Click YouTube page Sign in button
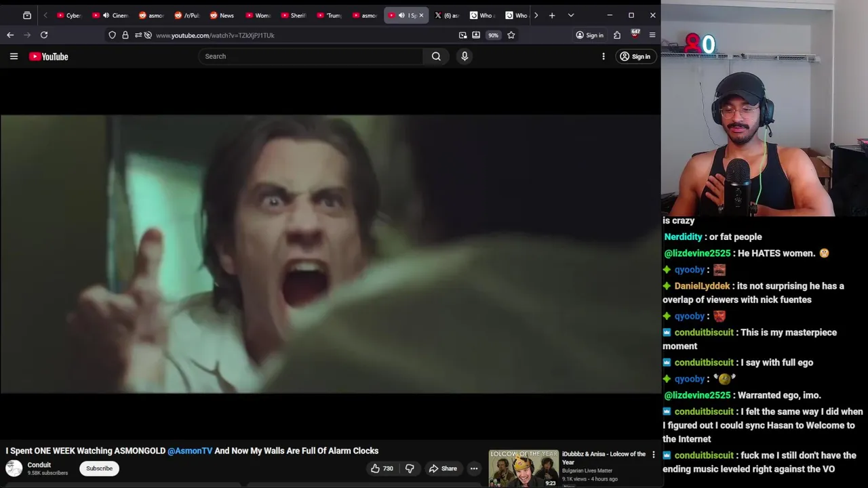Image resolution: width=868 pixels, height=488 pixels. click(635, 56)
